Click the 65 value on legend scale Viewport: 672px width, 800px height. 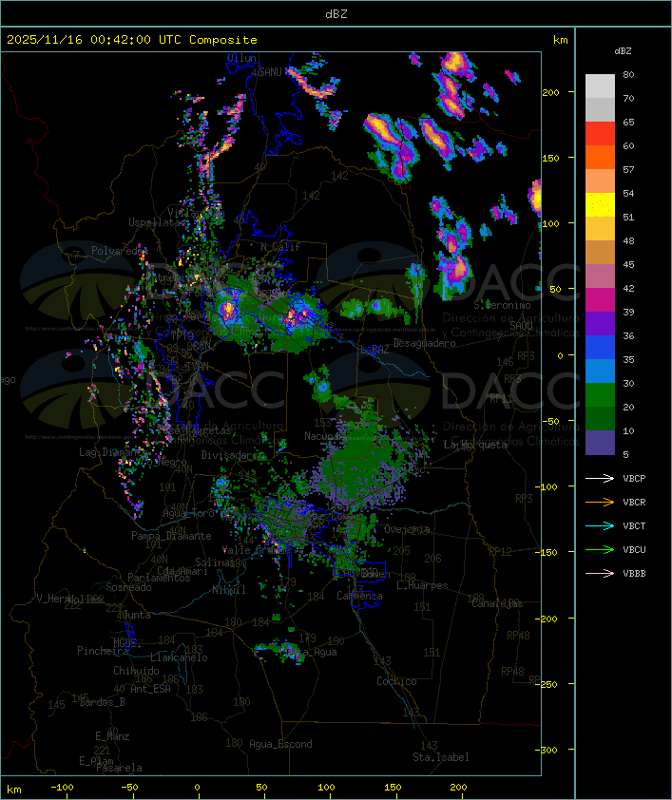pyautogui.click(x=628, y=122)
